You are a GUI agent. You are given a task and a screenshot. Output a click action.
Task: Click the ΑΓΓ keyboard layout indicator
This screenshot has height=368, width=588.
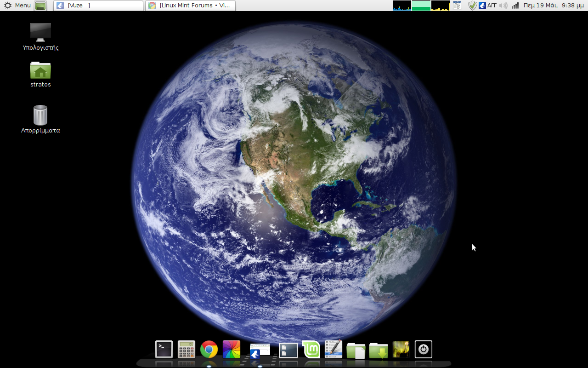pos(492,6)
